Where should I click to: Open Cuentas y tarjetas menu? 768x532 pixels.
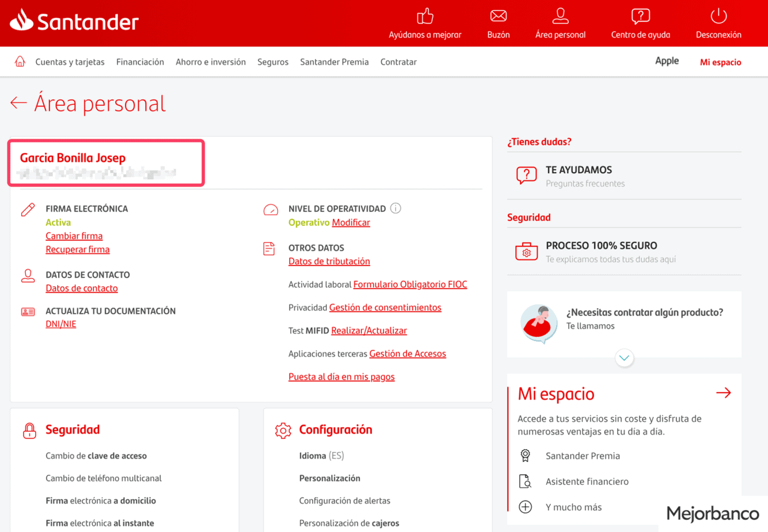point(70,62)
